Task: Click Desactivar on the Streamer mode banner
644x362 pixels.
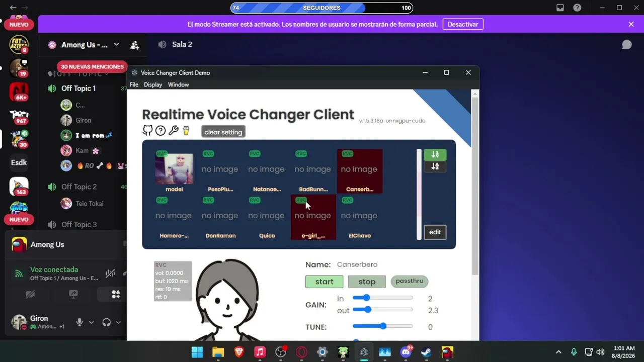Action: 463,24
